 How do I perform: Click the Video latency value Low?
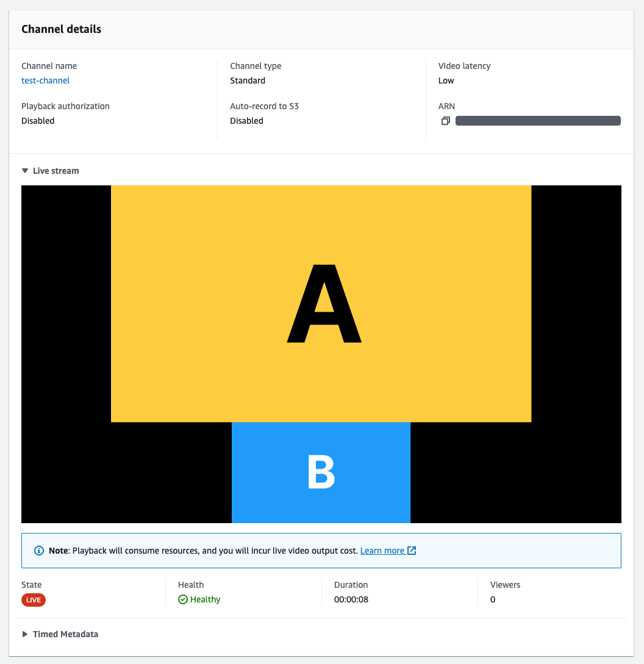tap(446, 80)
